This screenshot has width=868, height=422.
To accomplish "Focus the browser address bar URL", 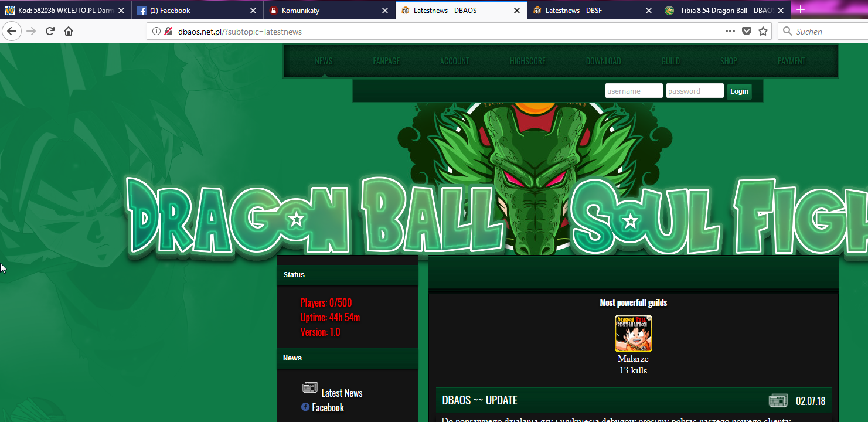I will point(240,32).
